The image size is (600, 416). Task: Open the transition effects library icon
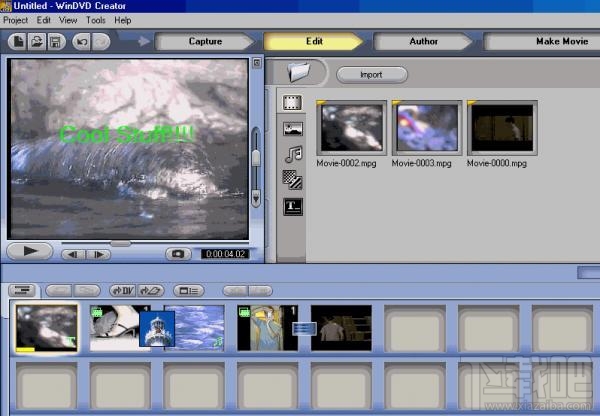coord(293,180)
